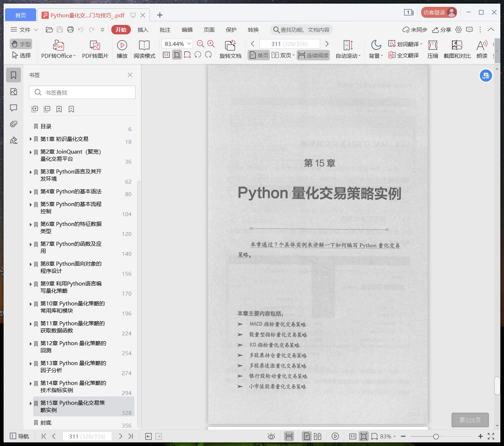Switch to 保护 tab
This screenshot has height=446, width=504.
click(x=231, y=30)
